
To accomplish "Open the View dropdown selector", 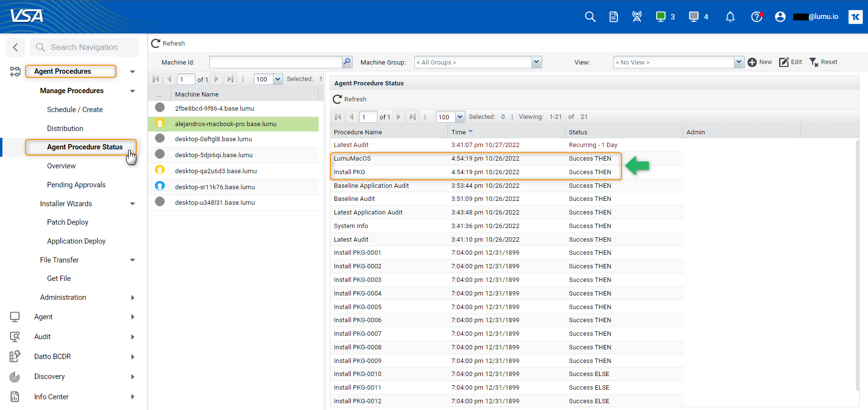I will pos(738,62).
